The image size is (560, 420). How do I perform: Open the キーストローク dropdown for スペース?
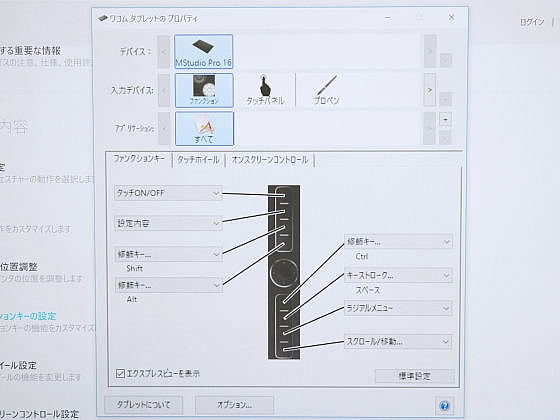(398, 275)
